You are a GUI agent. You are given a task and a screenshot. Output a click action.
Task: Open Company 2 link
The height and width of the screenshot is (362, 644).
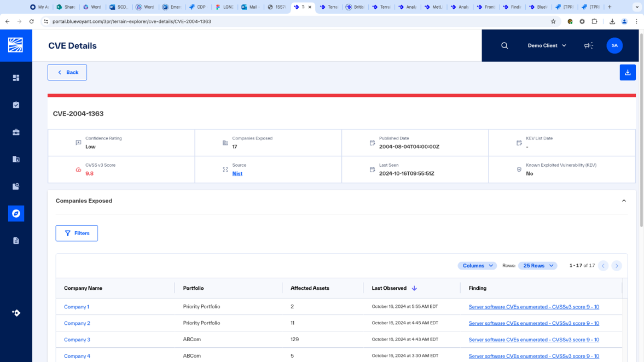click(x=77, y=323)
